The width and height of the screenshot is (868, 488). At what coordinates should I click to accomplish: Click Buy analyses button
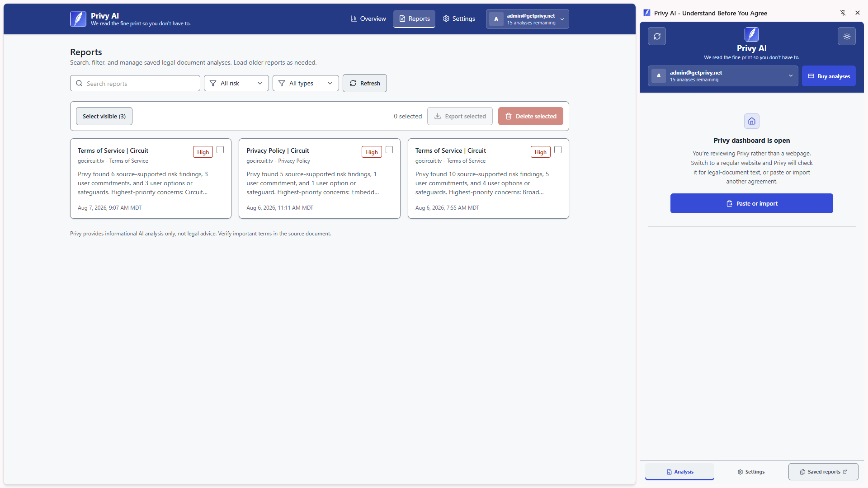(x=829, y=76)
